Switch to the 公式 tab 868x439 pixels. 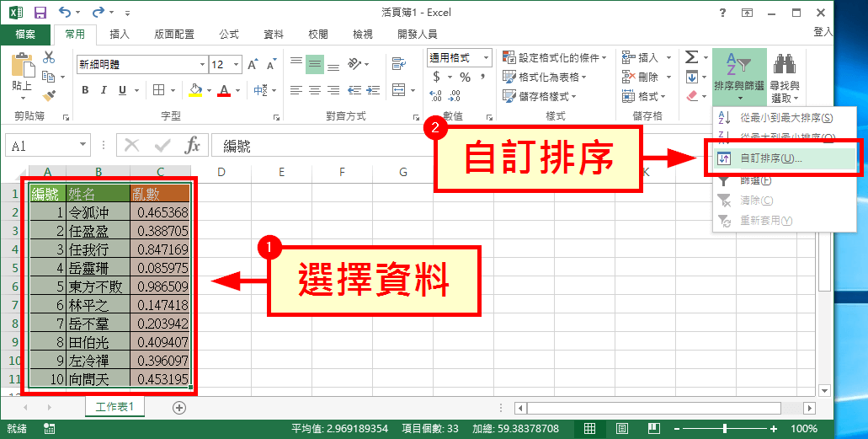pyautogui.click(x=229, y=35)
